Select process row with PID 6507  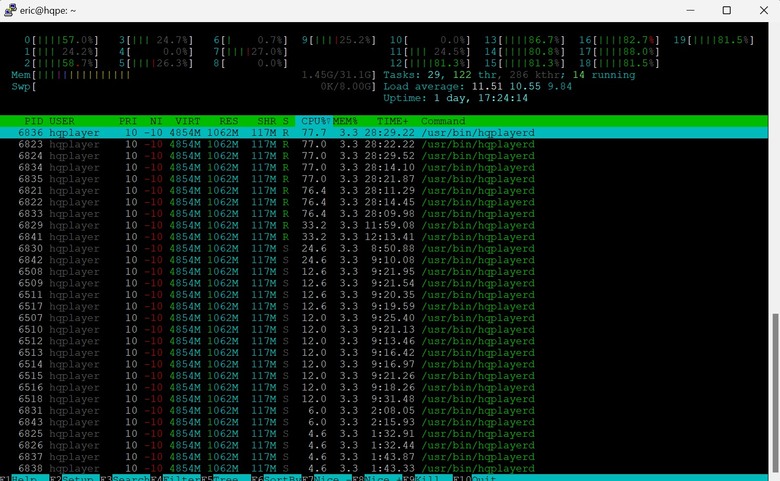(384, 318)
